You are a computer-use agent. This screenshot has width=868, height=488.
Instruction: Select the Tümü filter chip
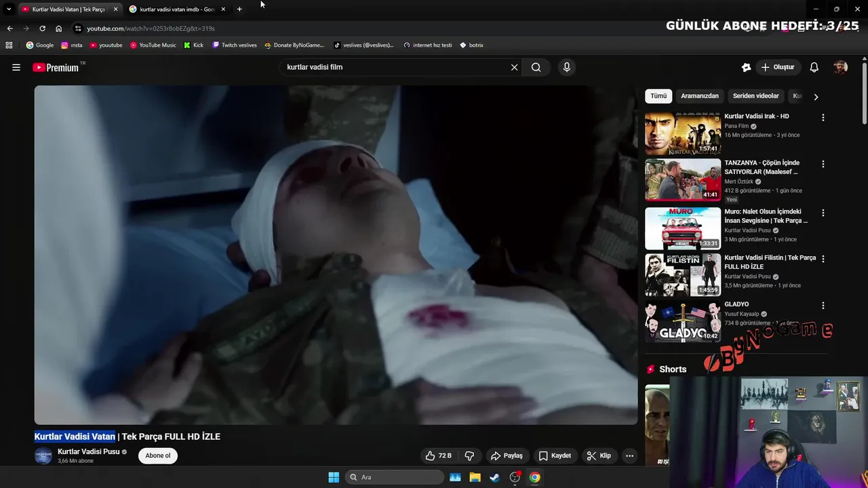(658, 96)
